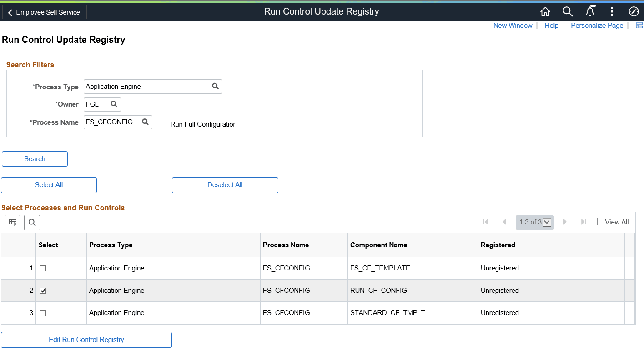The image size is (644, 352).
Task: Open the global Search icon
Action: 568,11
